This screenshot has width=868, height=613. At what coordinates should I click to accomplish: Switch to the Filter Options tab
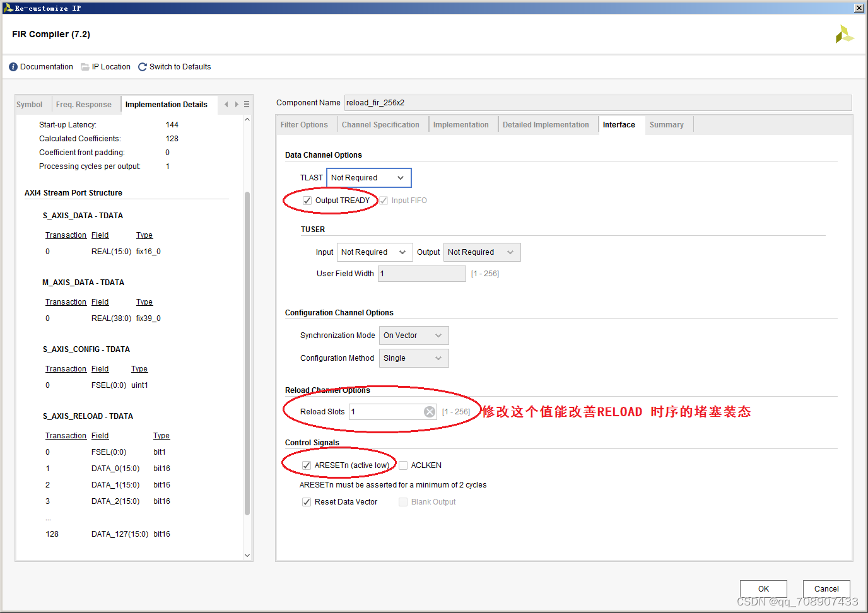(x=304, y=125)
